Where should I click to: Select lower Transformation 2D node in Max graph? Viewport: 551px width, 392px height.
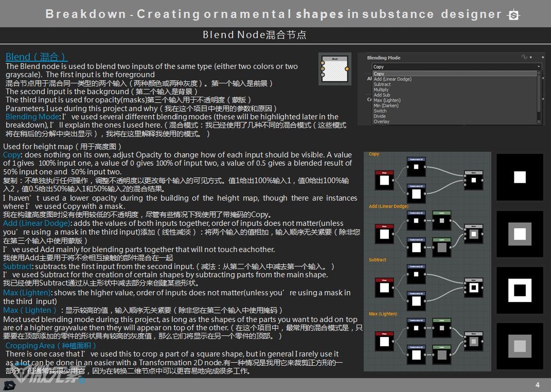(x=416, y=355)
